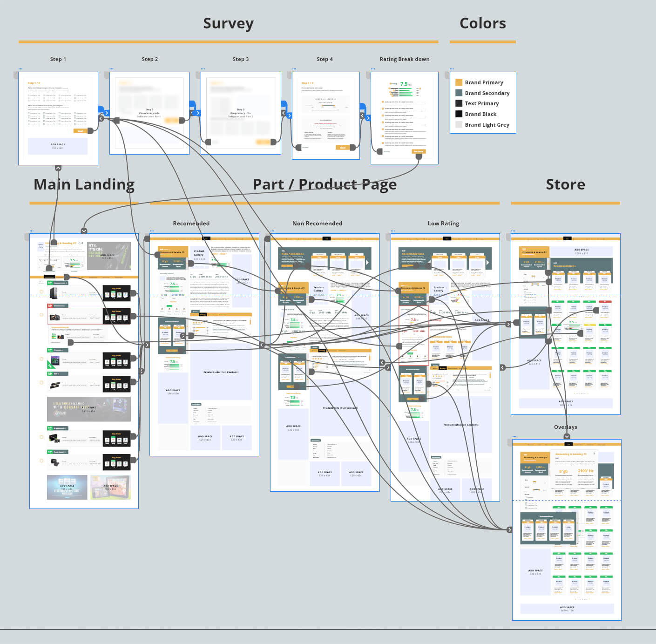Click the gray arrow connector on Overlays artboard's left edge
The width and height of the screenshot is (656, 644).
(509, 529)
